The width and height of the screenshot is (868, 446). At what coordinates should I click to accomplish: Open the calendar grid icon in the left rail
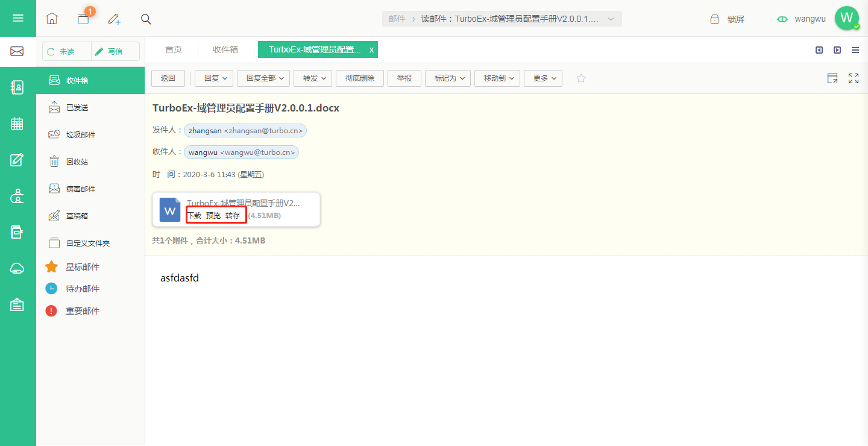17,124
